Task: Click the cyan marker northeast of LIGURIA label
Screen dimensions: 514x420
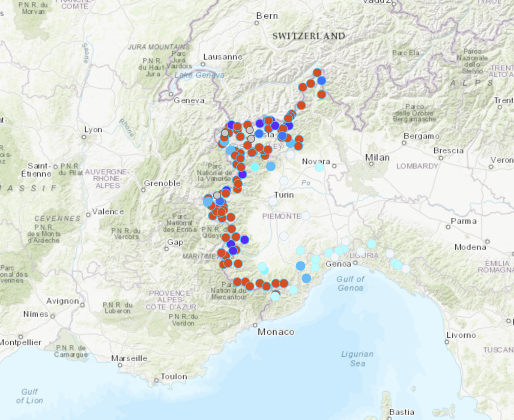Action: [x=371, y=244]
